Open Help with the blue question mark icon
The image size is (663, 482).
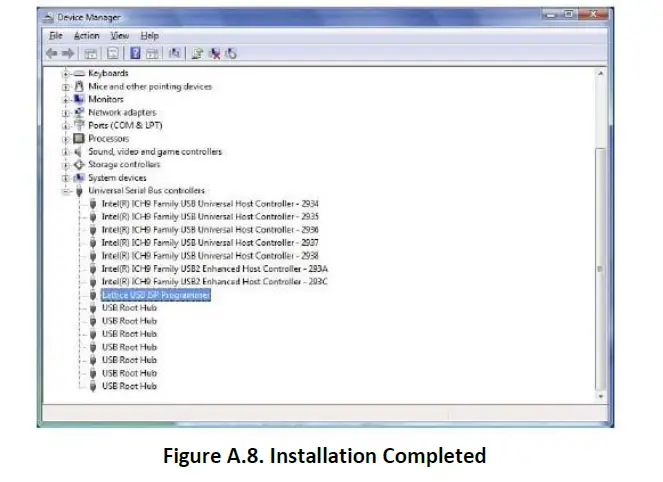click(135, 53)
